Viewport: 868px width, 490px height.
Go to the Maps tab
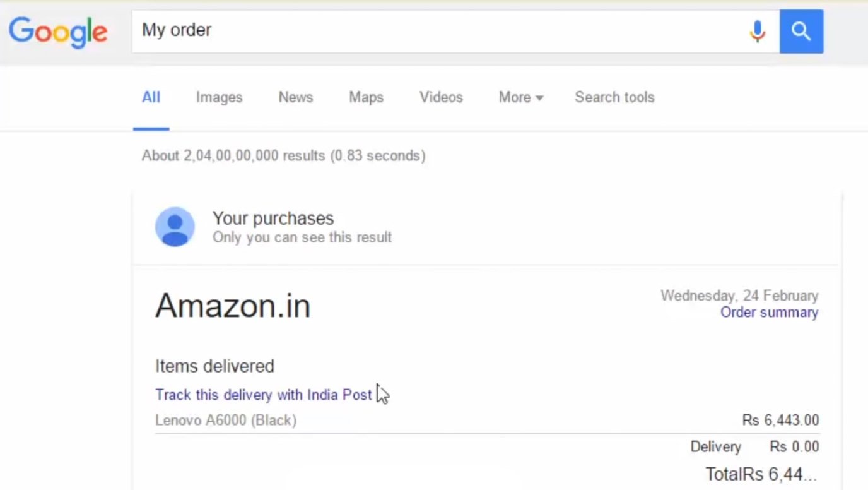pos(366,97)
